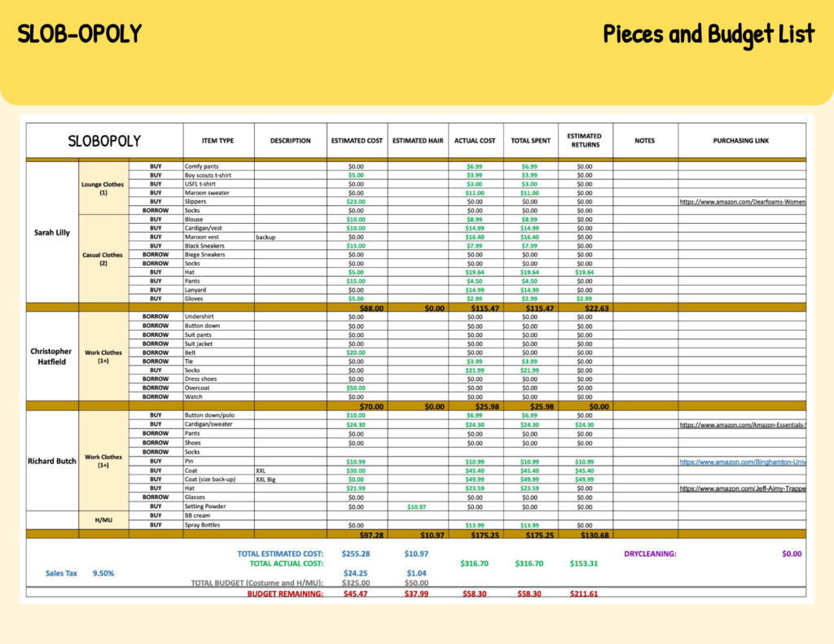Viewport: 834px width, 644px height.
Task: Open the Dearfoams Amazon purchasing link
Action: [x=742, y=201]
